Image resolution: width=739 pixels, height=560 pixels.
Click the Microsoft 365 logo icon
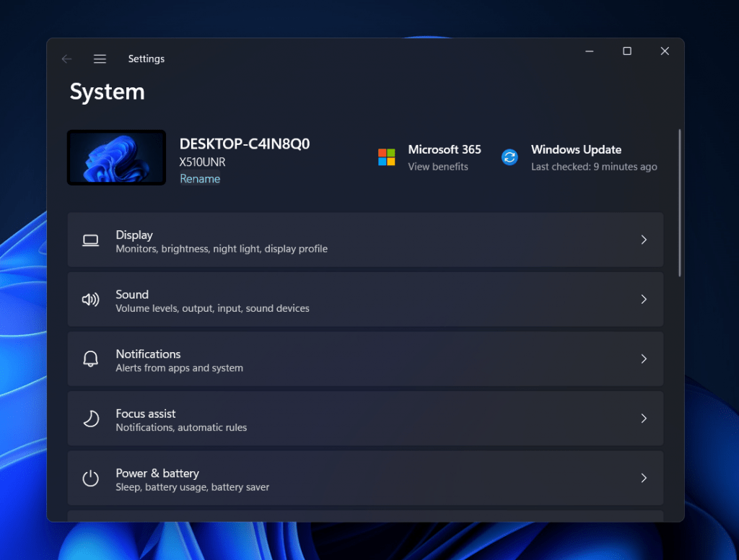[387, 157]
